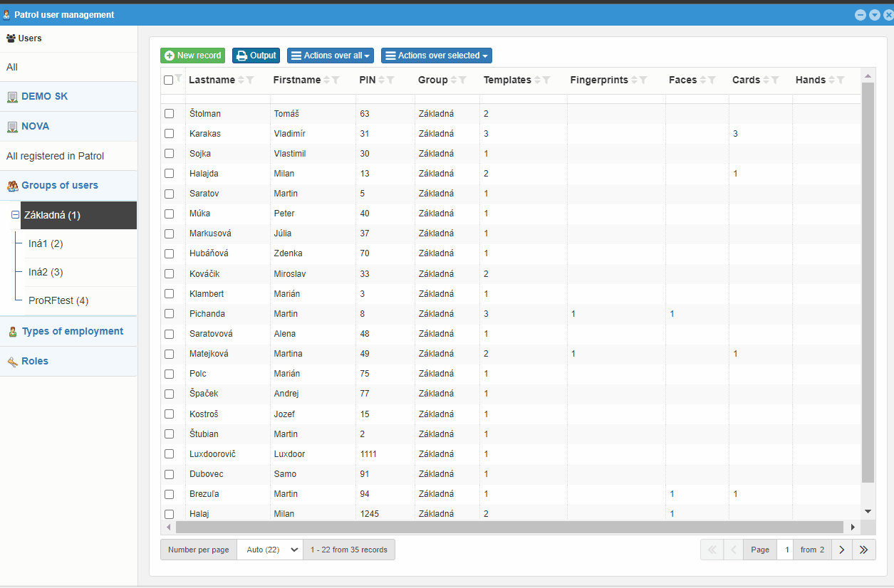Click the Roles key icon
This screenshot has width=894, height=588.
(12, 362)
